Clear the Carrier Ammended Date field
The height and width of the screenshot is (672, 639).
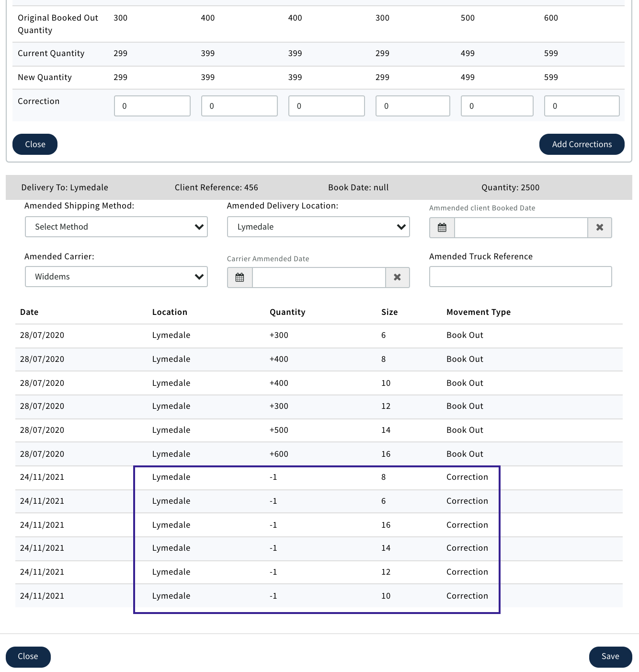click(397, 278)
